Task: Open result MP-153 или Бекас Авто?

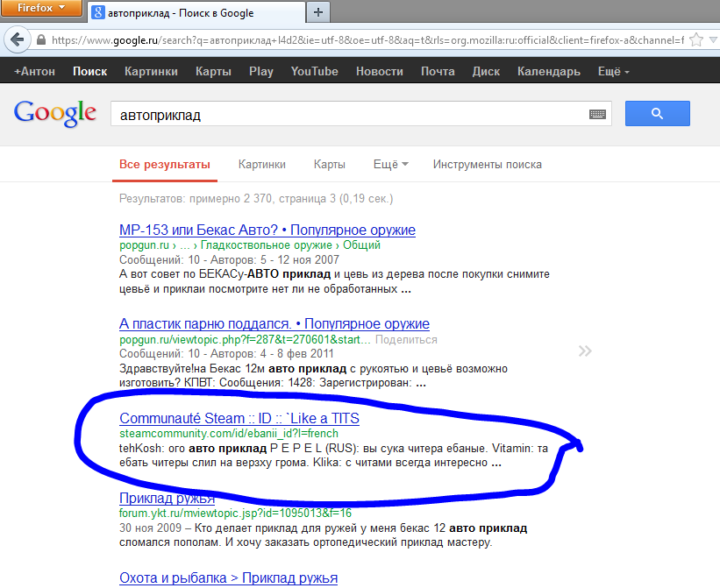Action: (x=267, y=230)
